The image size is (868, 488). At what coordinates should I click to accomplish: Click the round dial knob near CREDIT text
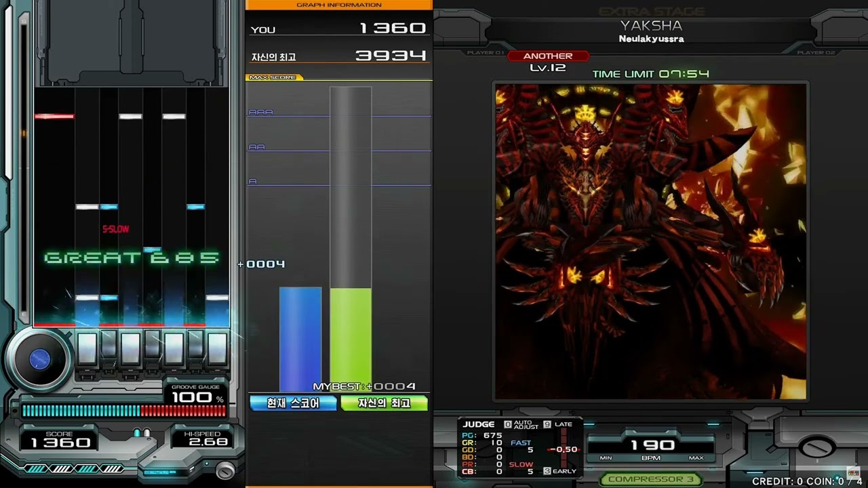pos(817,448)
